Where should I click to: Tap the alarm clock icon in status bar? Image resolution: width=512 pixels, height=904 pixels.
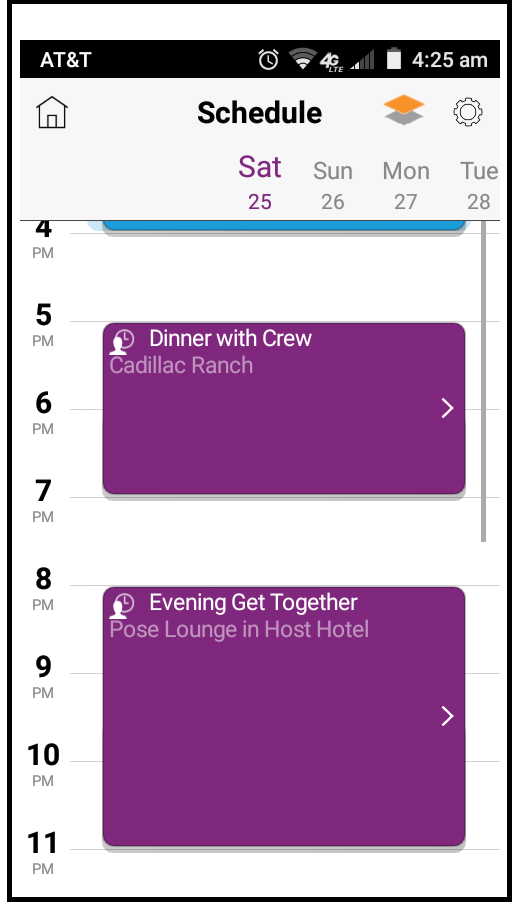268,59
